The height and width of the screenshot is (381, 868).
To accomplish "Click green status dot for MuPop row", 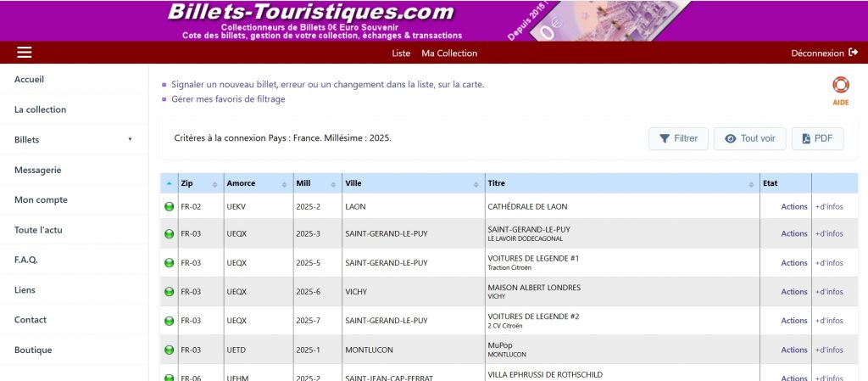I will [x=169, y=350].
